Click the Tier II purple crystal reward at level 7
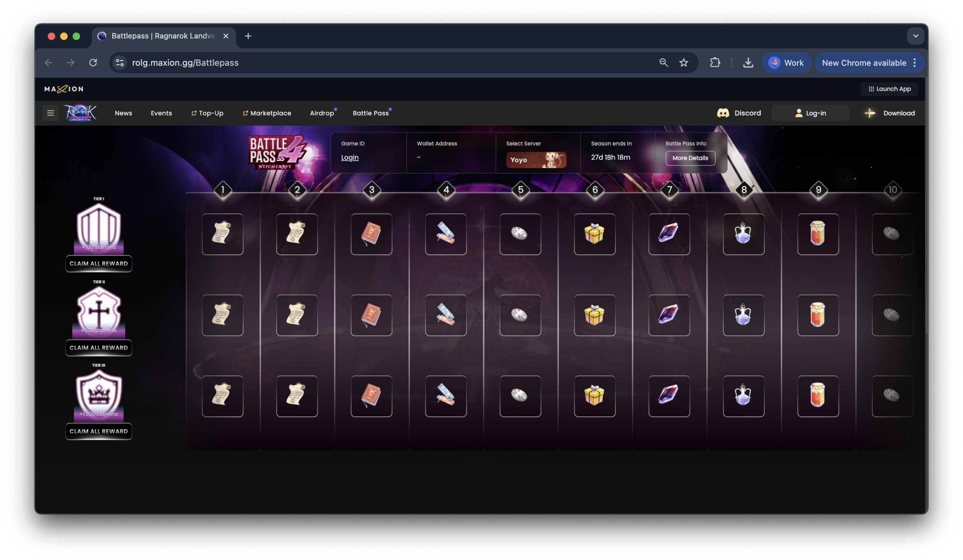Image resolution: width=963 pixels, height=560 pixels. click(669, 315)
